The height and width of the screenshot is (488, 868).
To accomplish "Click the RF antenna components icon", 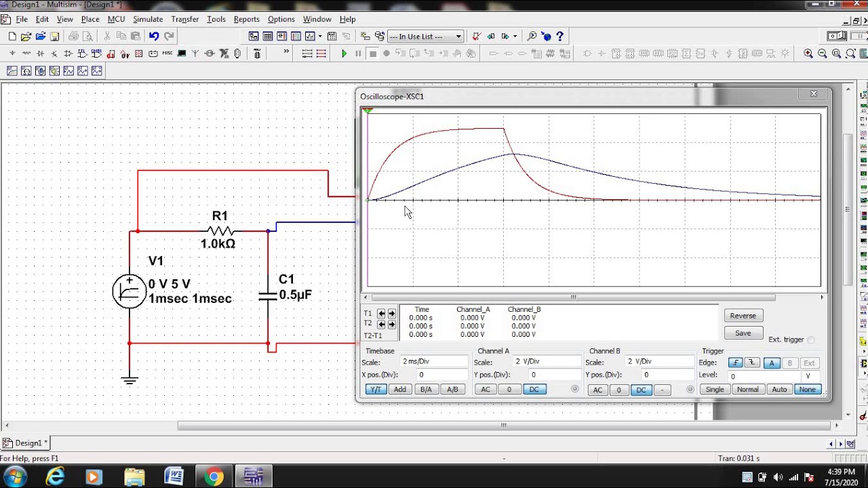I will tap(195, 54).
